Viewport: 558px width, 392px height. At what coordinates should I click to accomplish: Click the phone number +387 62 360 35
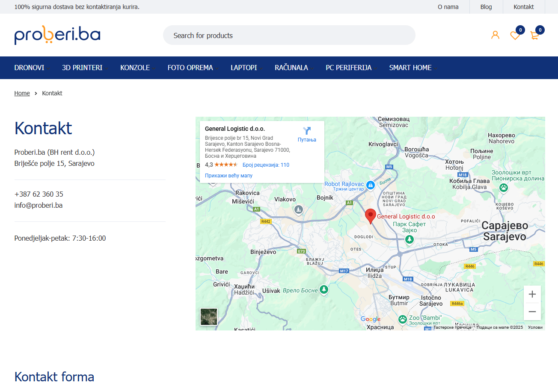(39, 194)
